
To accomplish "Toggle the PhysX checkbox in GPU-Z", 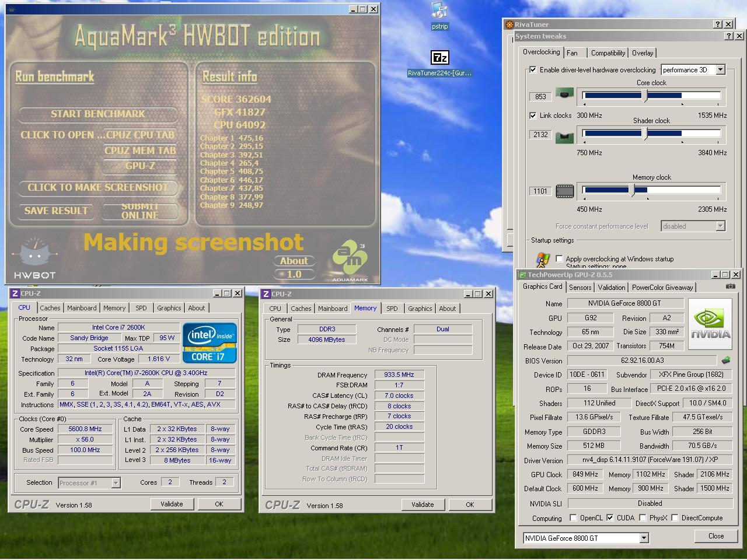I will pyautogui.click(x=643, y=518).
